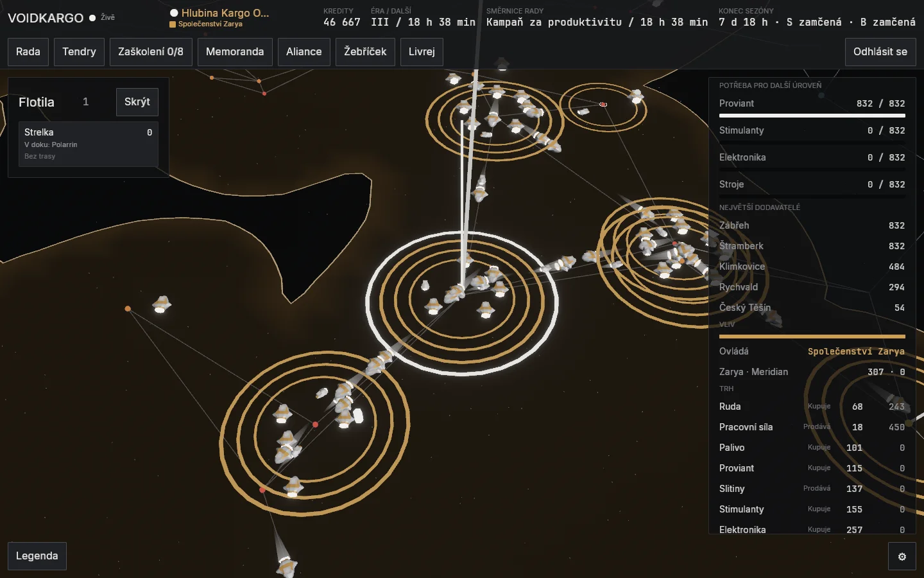Open the settings gear icon

(x=902, y=556)
